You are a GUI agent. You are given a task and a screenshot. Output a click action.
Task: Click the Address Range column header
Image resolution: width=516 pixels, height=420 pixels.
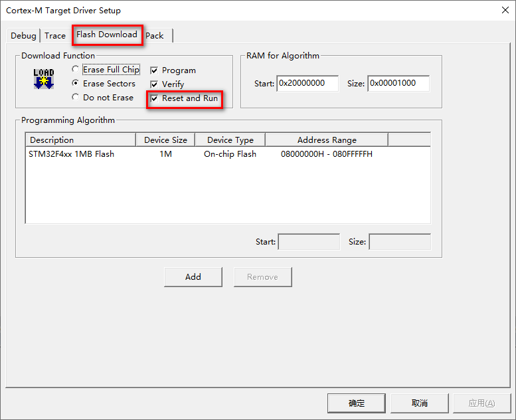pyautogui.click(x=327, y=140)
